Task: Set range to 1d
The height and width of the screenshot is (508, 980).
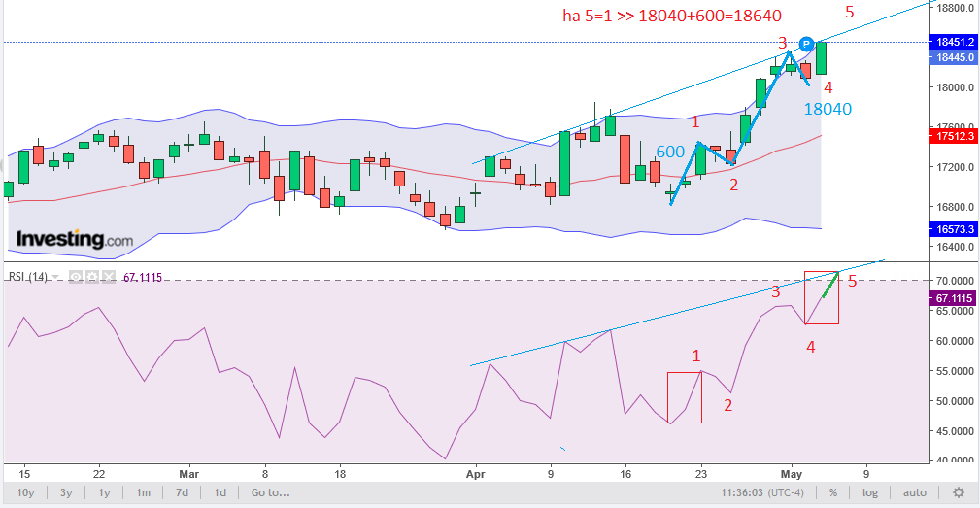Action: (x=220, y=492)
